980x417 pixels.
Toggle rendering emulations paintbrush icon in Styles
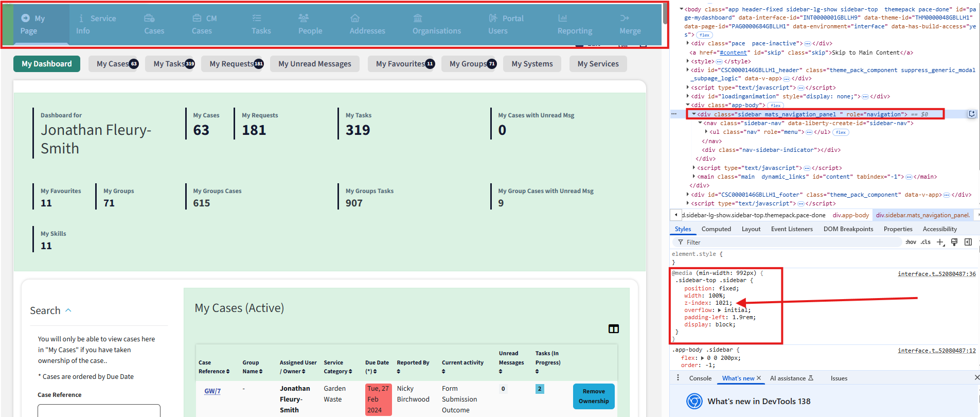click(x=954, y=242)
